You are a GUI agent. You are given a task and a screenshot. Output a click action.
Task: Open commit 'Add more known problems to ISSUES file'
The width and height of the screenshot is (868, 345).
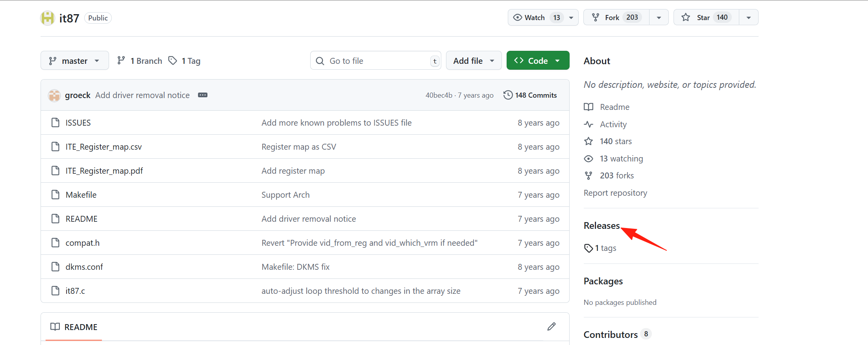337,123
